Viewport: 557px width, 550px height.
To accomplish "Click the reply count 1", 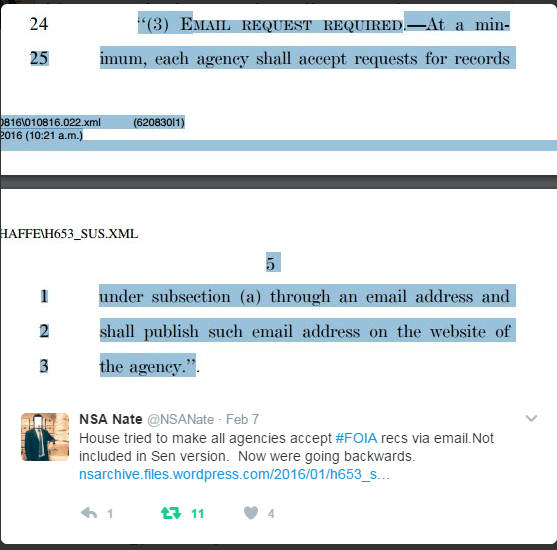I will [110, 513].
